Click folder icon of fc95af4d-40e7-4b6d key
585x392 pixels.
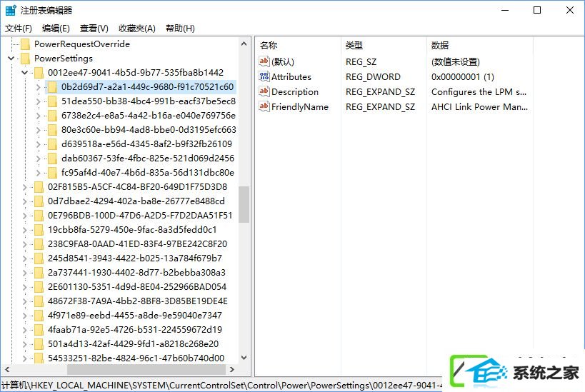point(52,173)
